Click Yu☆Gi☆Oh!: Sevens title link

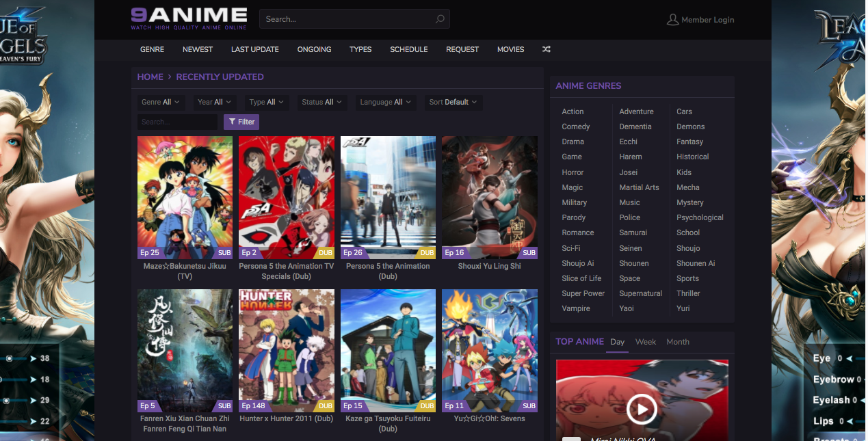(489, 418)
